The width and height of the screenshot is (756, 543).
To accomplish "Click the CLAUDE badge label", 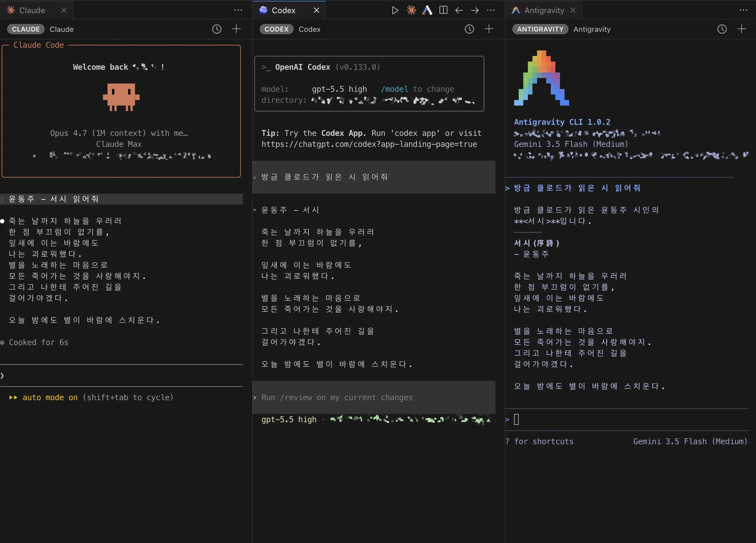I will [x=26, y=29].
